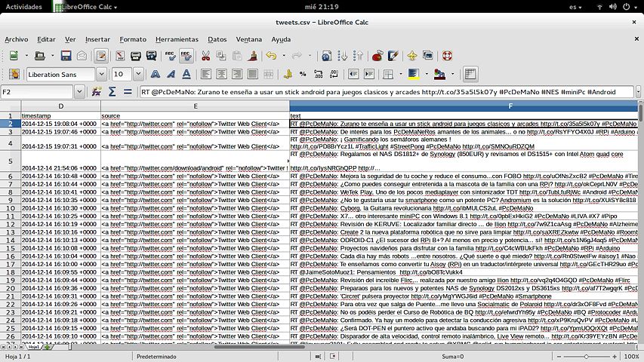
Task: Toggle Underline formatting icon
Action: (x=186, y=75)
